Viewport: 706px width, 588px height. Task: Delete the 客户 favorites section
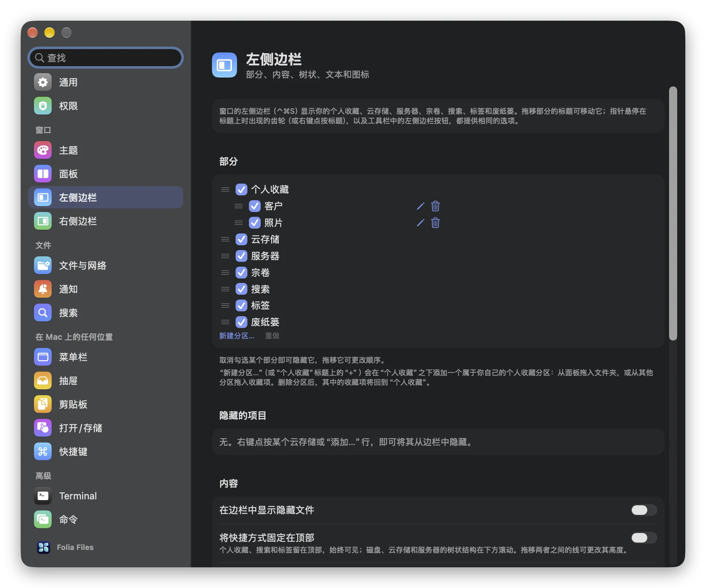[435, 206]
